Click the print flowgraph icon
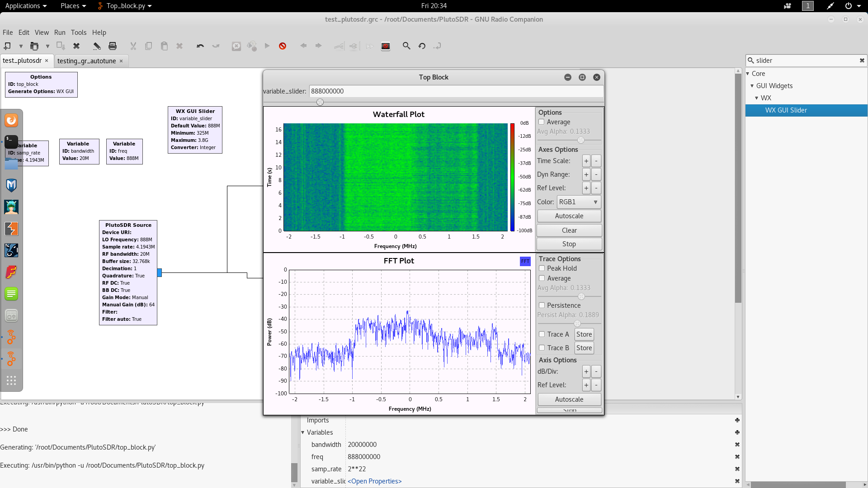Image resolution: width=868 pixels, height=488 pixels. 113,46
